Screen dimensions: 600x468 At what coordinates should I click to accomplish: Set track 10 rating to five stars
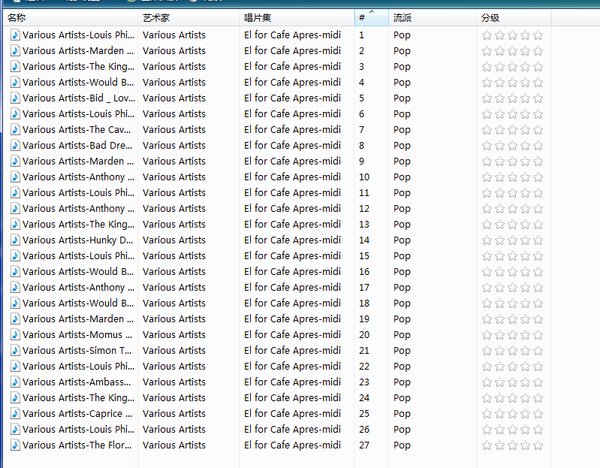(538, 177)
